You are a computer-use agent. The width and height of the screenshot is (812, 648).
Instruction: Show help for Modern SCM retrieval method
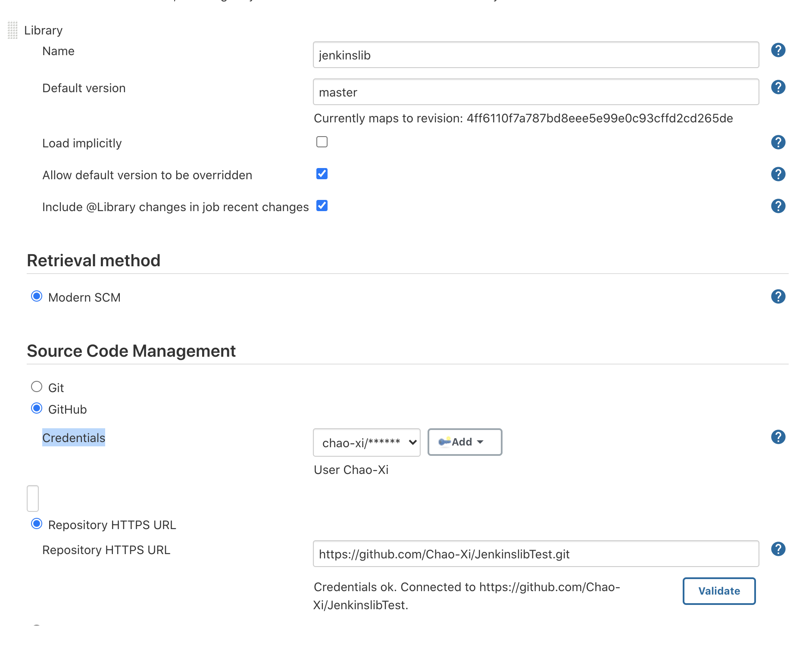pyautogui.click(x=778, y=296)
